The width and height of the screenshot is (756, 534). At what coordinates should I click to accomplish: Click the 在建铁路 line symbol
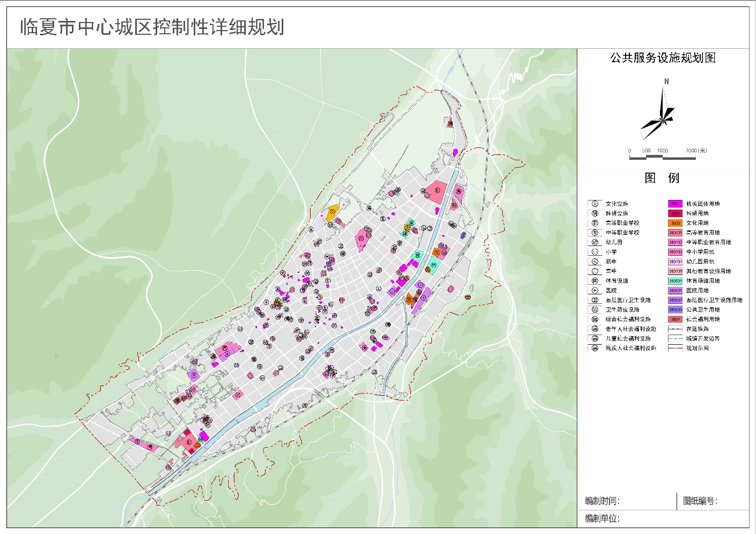click(675, 329)
